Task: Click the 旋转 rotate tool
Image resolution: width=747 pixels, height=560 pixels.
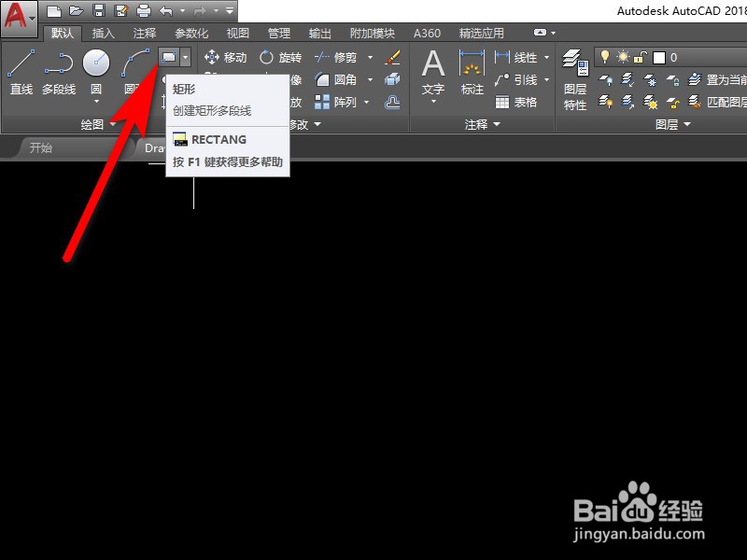Action: (x=281, y=58)
